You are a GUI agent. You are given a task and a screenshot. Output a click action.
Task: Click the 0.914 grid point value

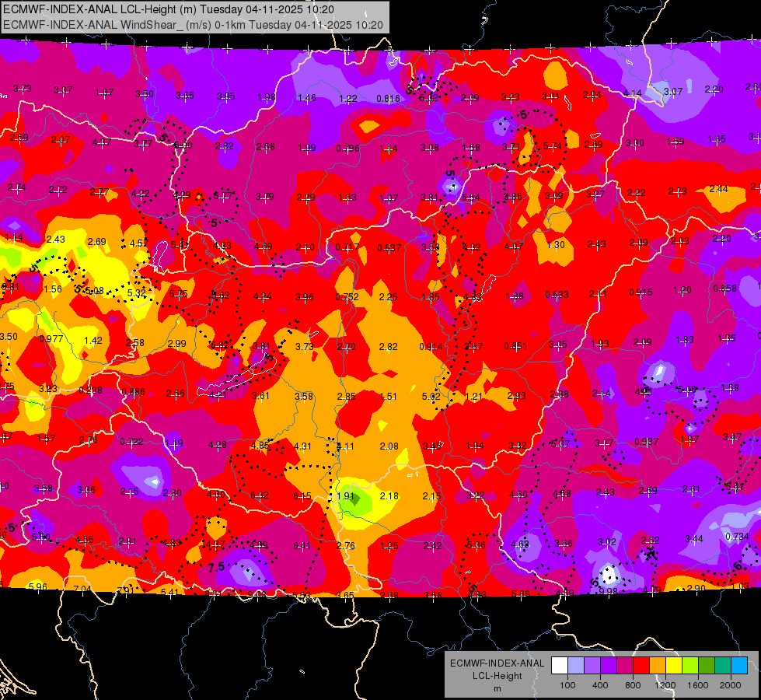pos(431,346)
